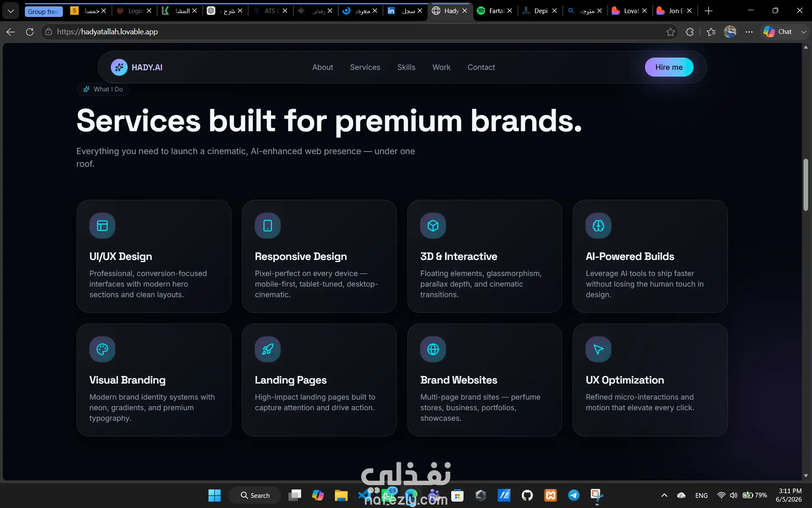The image size is (812, 508).
Task: Open Settings and more (three dots)
Action: tap(749, 32)
